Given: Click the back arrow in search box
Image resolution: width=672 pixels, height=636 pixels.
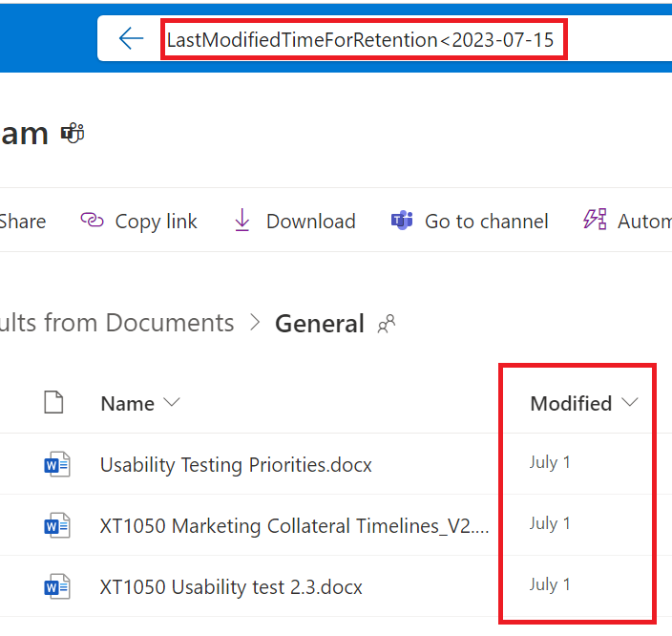Looking at the screenshot, I should tap(131, 38).
